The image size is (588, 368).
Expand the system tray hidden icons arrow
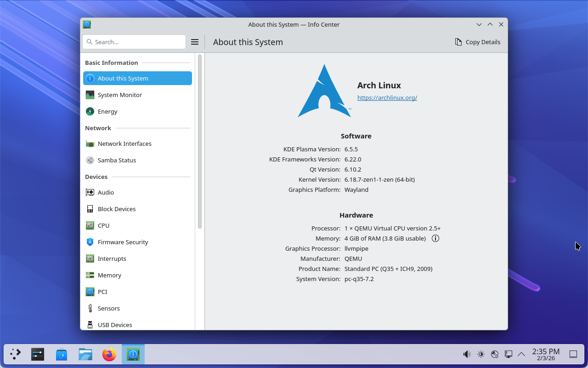click(x=521, y=354)
